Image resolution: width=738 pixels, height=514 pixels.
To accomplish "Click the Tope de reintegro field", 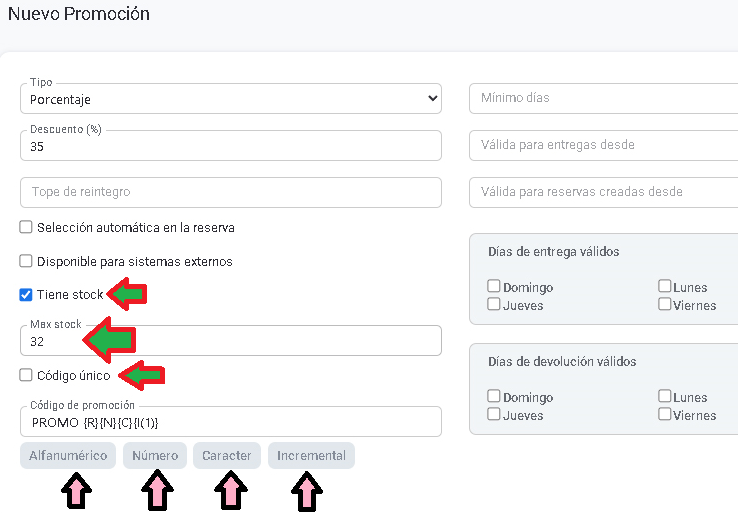I will (230, 192).
